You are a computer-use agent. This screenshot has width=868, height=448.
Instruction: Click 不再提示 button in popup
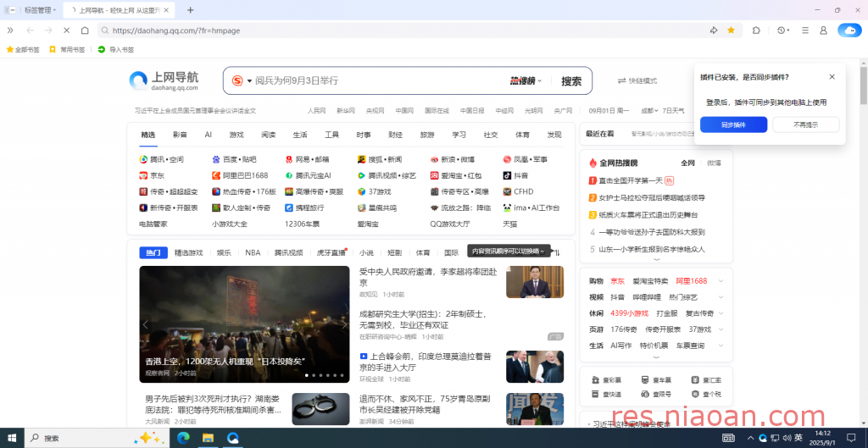(805, 124)
